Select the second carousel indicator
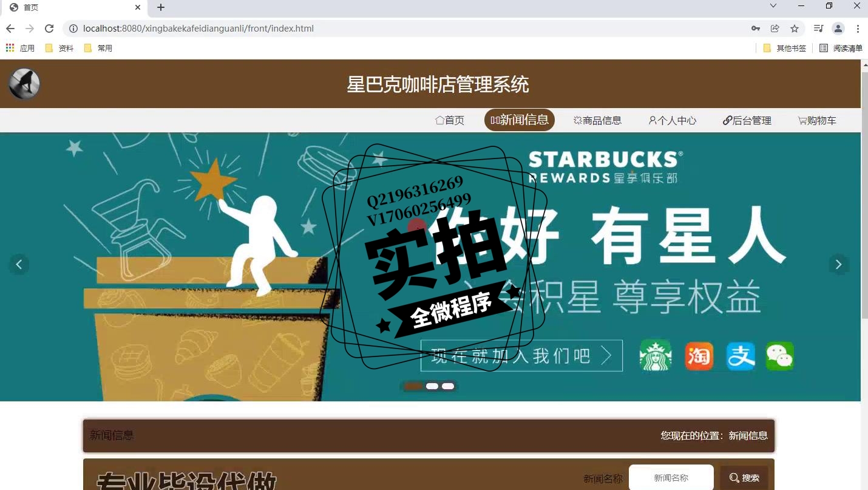Image resolution: width=868 pixels, height=490 pixels. [432, 386]
